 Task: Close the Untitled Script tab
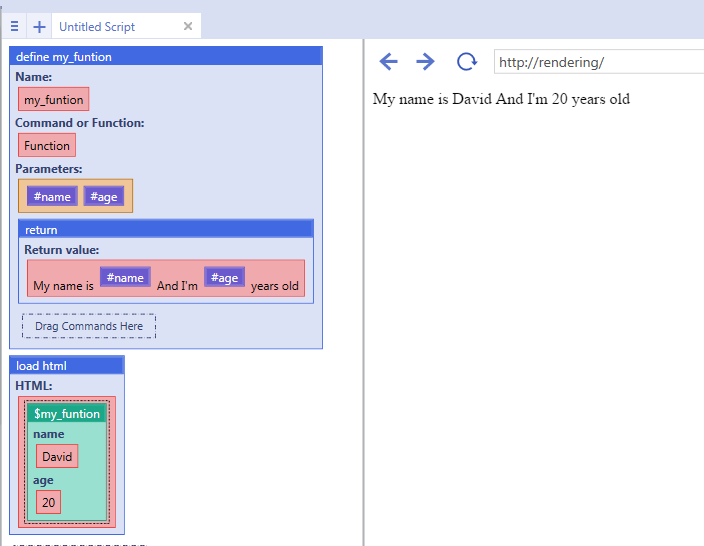click(188, 27)
